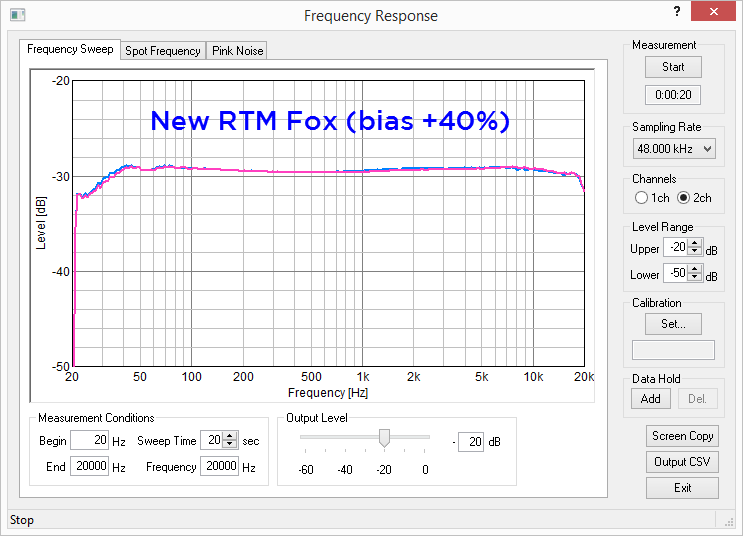Start the measurement

(673, 67)
